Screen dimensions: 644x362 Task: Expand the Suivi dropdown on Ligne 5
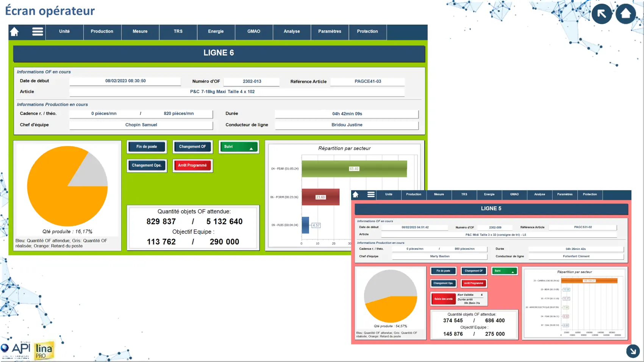coord(504,271)
